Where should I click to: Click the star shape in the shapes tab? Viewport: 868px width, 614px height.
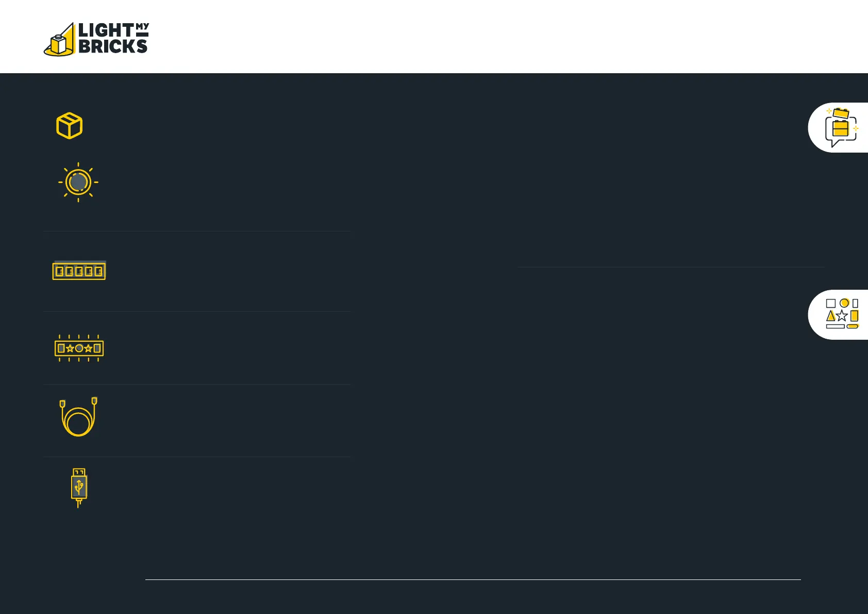pos(842,316)
